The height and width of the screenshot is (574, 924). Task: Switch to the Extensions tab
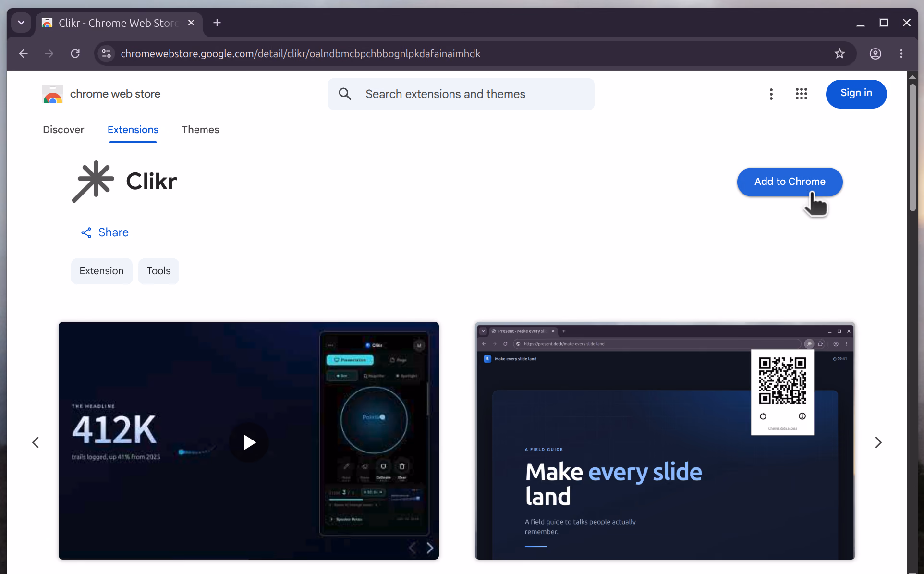coord(133,130)
